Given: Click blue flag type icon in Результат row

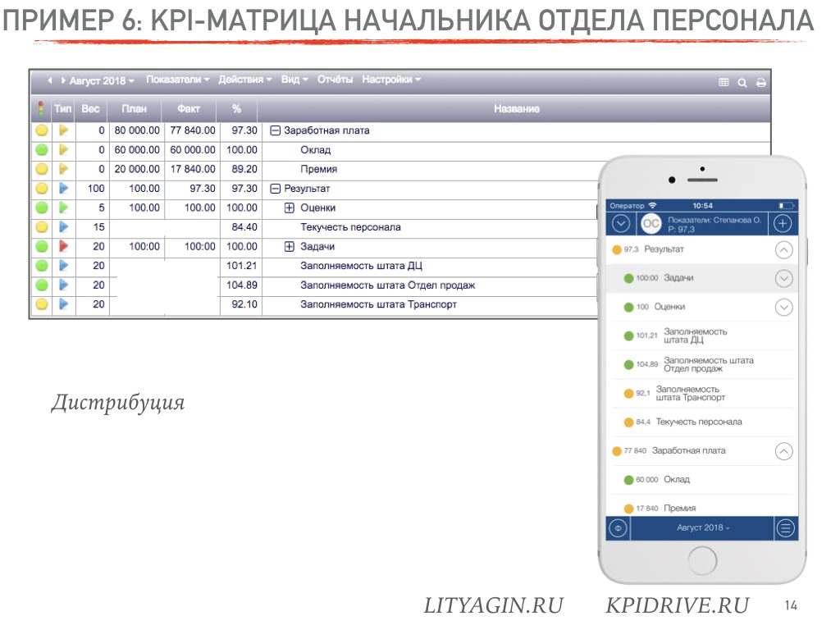Looking at the screenshot, I should click(64, 188).
